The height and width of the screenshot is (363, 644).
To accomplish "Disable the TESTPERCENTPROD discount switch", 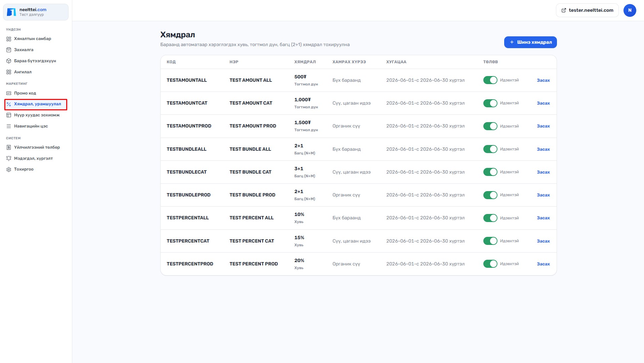I will click(x=490, y=264).
